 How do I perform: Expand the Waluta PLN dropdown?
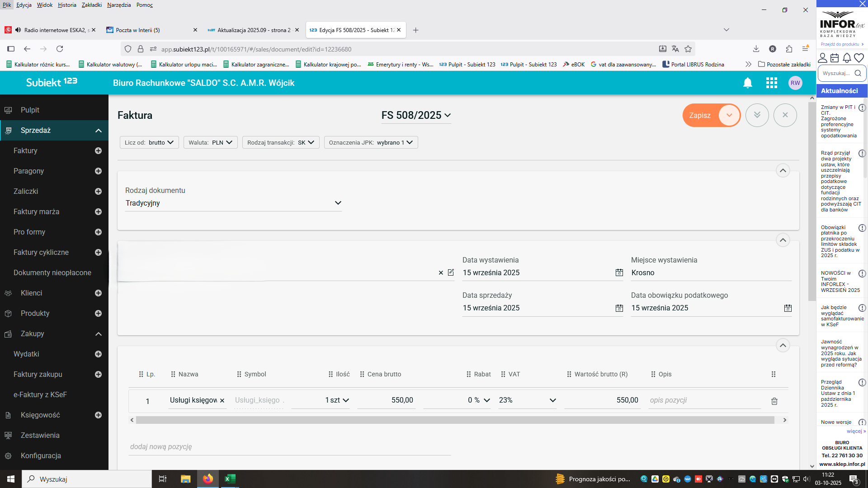pyautogui.click(x=210, y=142)
